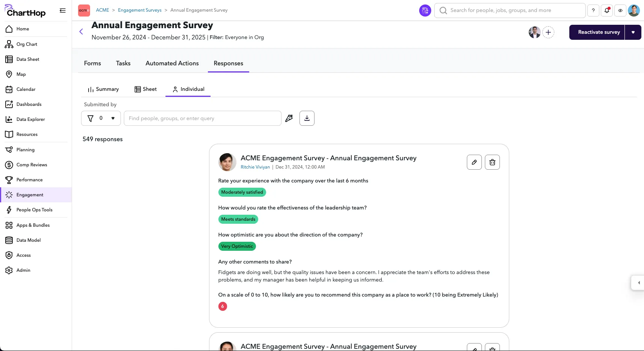Go to Org Chart in the sidebar

(x=36, y=44)
